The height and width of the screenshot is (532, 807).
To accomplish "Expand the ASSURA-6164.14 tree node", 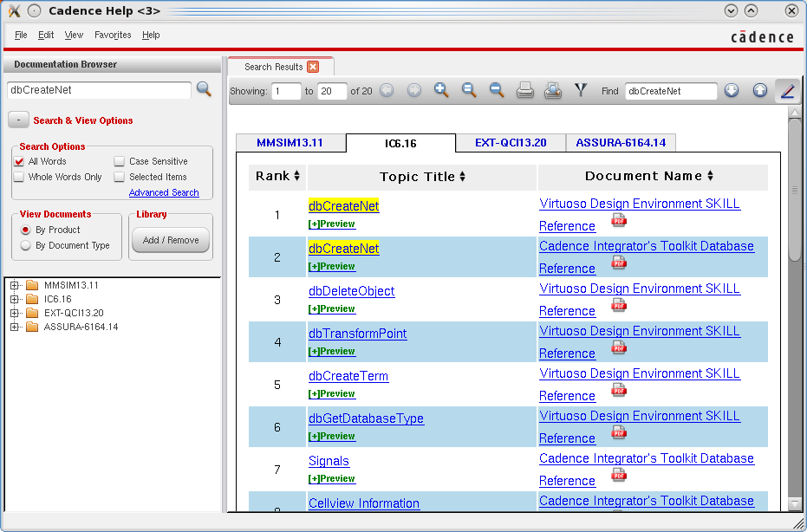I will 15,327.
